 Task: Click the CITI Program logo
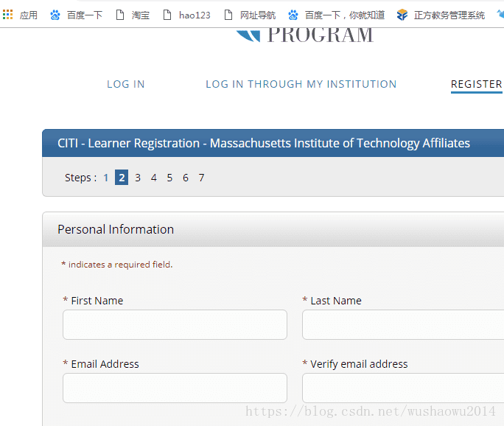click(x=305, y=35)
